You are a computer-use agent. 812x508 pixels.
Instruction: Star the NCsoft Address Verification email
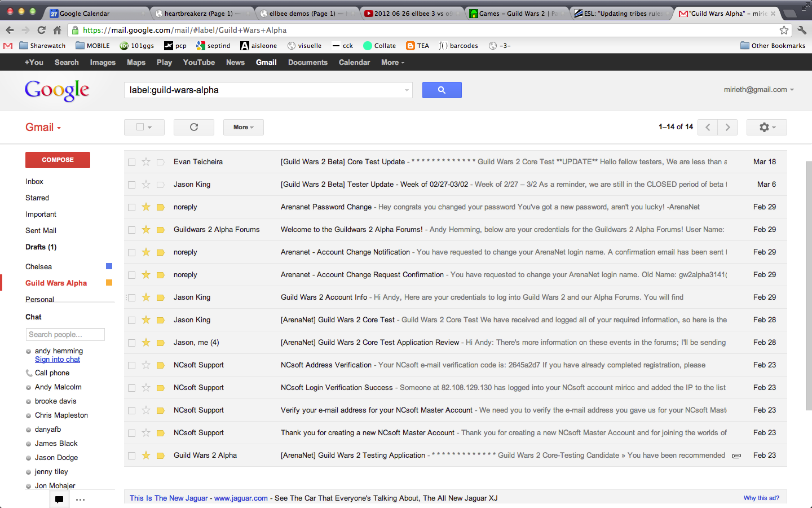click(x=146, y=365)
